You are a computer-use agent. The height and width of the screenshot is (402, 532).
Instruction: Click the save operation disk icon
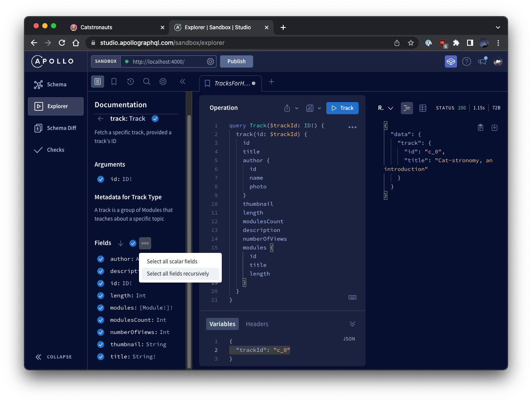310,108
